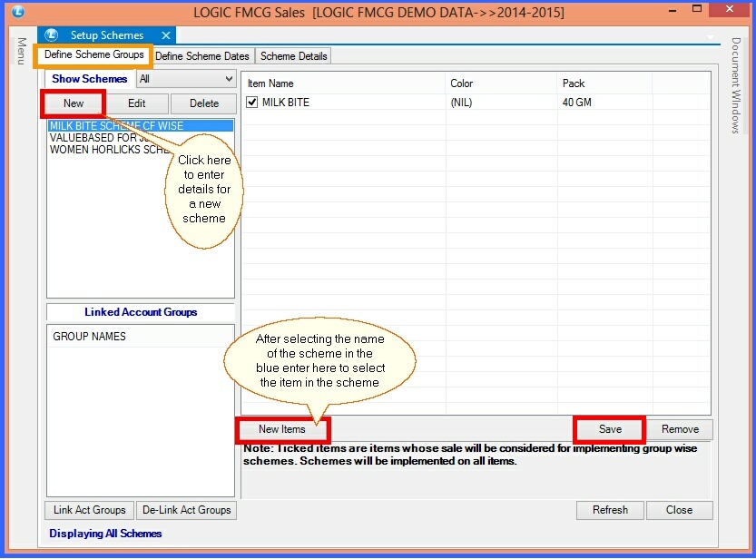The height and width of the screenshot is (559, 756).
Task: Click Link Act Groups button
Action: point(90,510)
